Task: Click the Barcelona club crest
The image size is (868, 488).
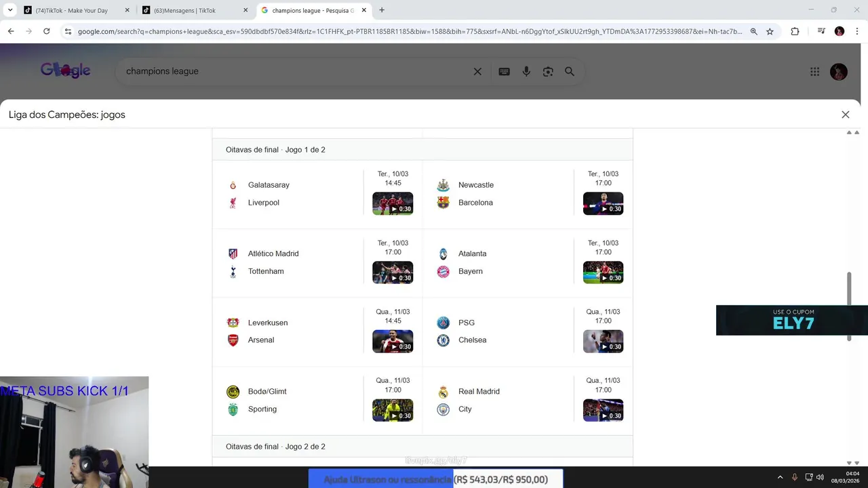Action: pos(443,203)
